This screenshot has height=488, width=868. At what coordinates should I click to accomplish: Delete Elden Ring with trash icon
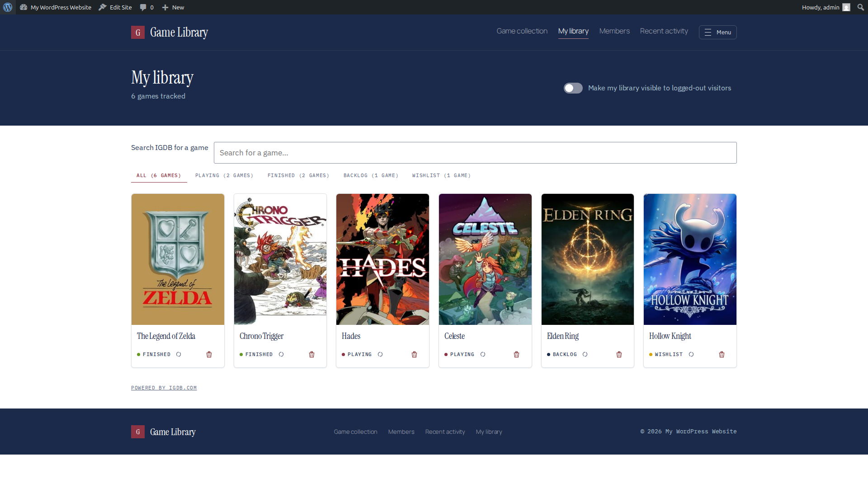619,354
